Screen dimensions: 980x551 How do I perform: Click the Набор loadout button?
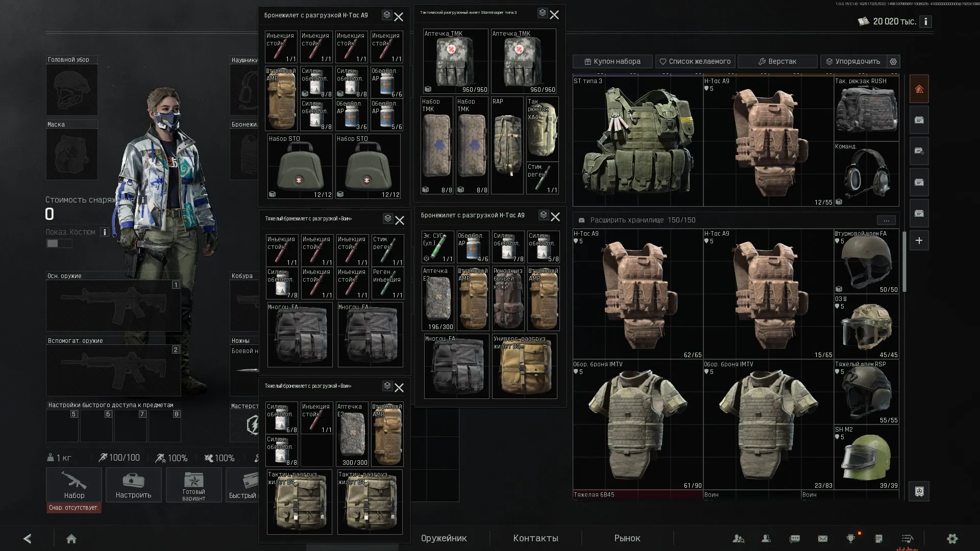pyautogui.click(x=74, y=485)
